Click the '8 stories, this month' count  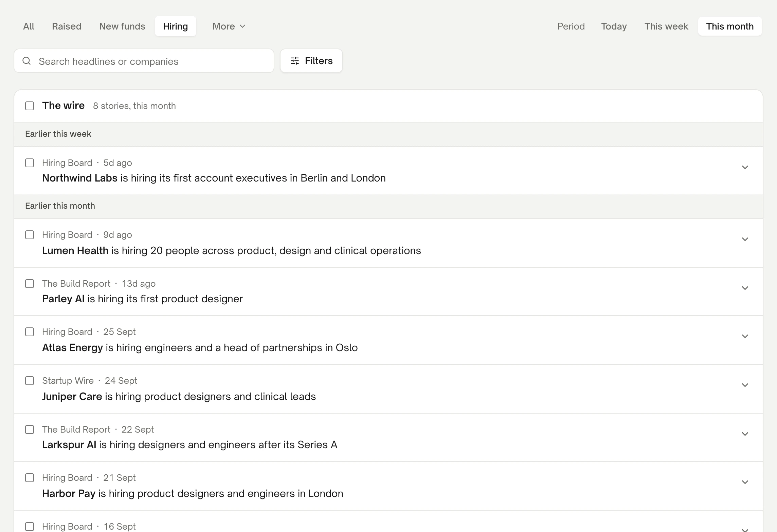tap(134, 106)
